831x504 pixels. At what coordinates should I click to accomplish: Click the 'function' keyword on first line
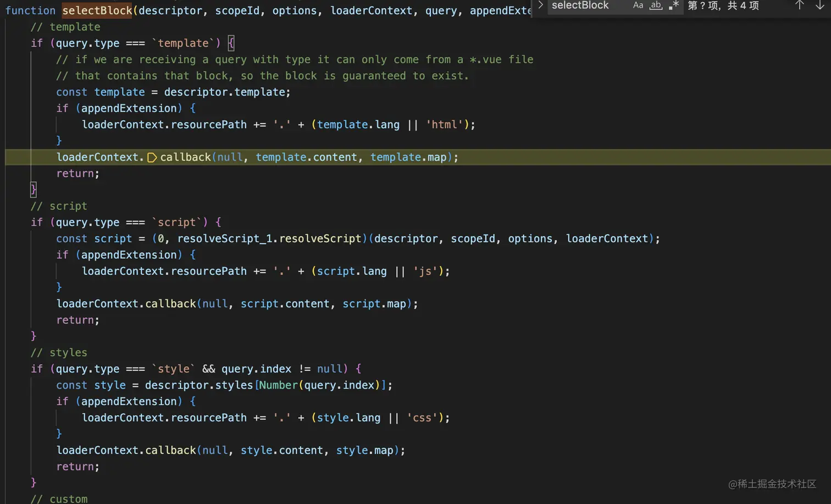[30, 10]
